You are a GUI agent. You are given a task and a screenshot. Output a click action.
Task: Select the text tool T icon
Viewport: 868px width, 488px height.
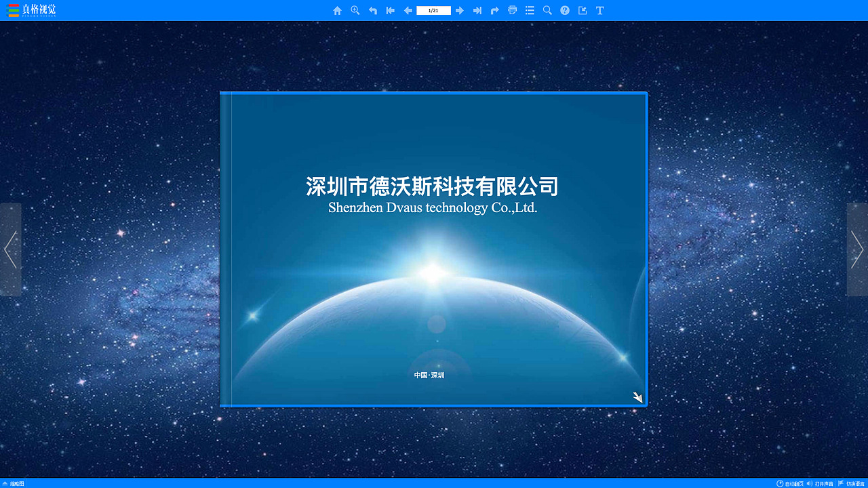point(599,10)
